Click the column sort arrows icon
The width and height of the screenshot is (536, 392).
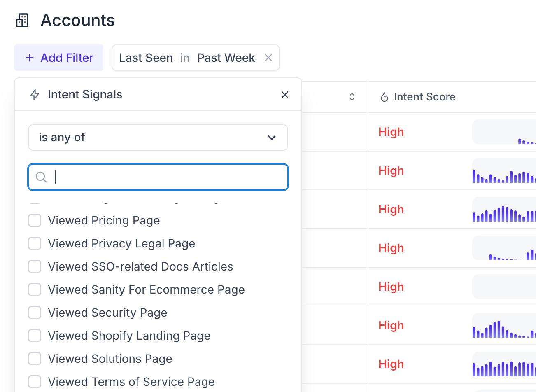point(352,97)
